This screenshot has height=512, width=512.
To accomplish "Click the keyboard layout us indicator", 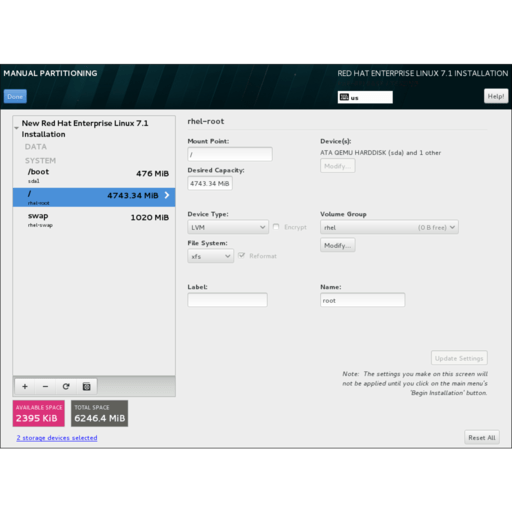I will click(365, 97).
